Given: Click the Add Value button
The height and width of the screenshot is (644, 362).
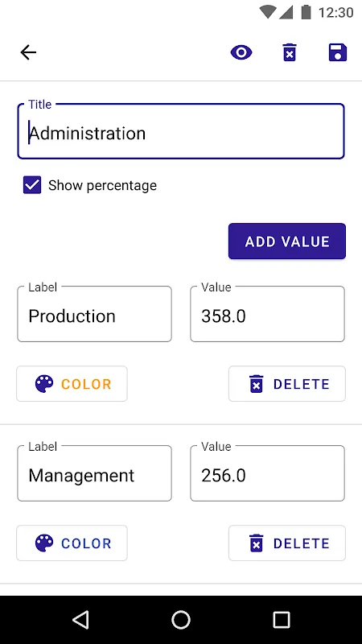Looking at the screenshot, I should [x=287, y=241].
